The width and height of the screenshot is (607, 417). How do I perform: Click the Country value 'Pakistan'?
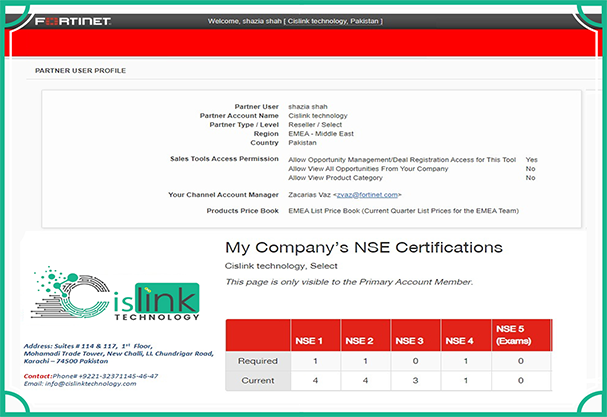click(x=302, y=142)
